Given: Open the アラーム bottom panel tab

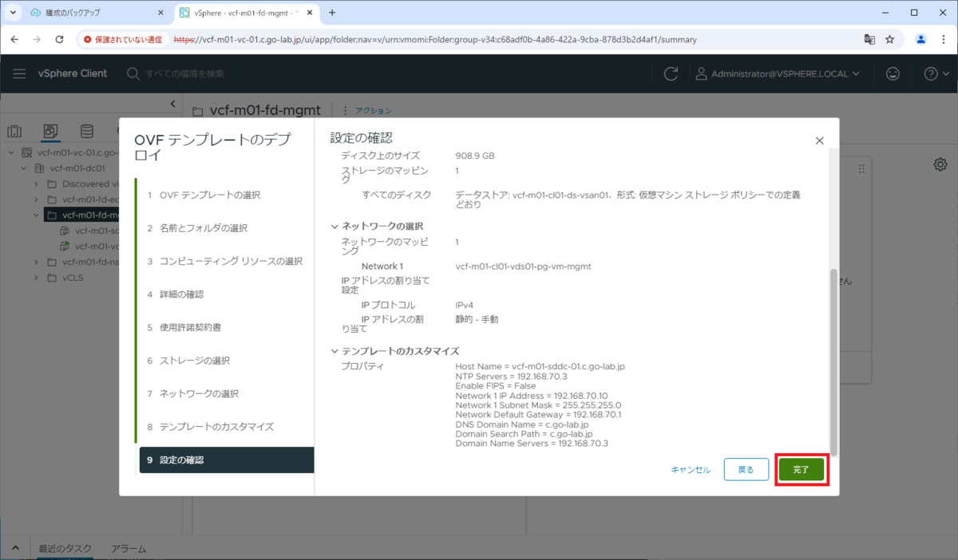Looking at the screenshot, I should point(129,549).
